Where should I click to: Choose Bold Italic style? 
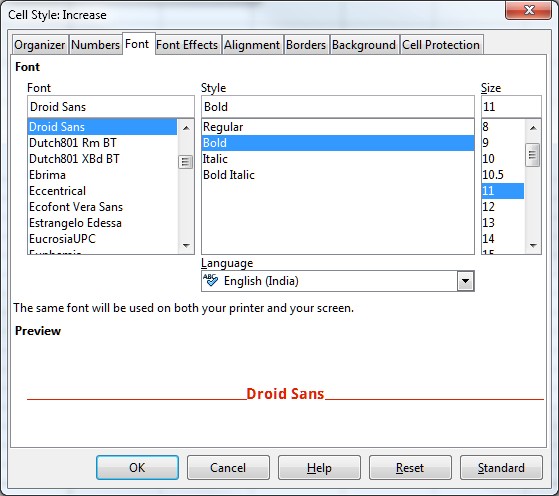[x=338, y=175]
